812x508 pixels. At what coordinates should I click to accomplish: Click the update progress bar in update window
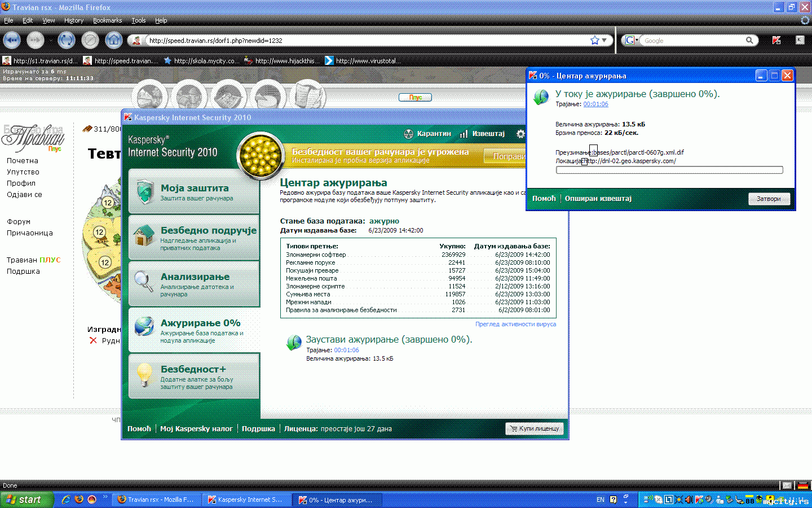coord(669,170)
